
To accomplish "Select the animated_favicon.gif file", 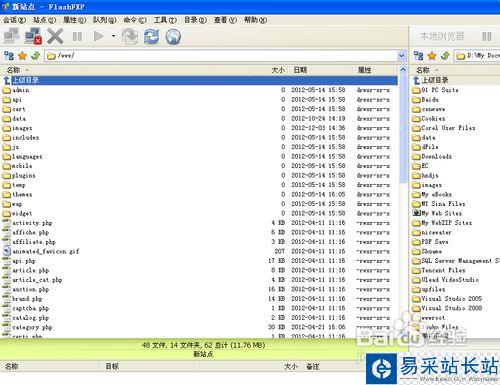I will click(x=46, y=251).
